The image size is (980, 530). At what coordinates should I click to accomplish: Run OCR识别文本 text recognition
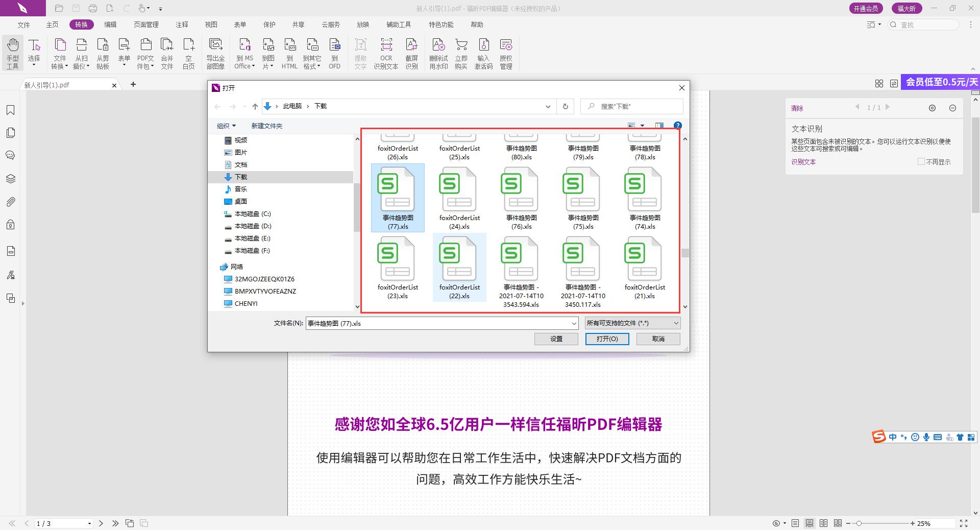[386, 53]
